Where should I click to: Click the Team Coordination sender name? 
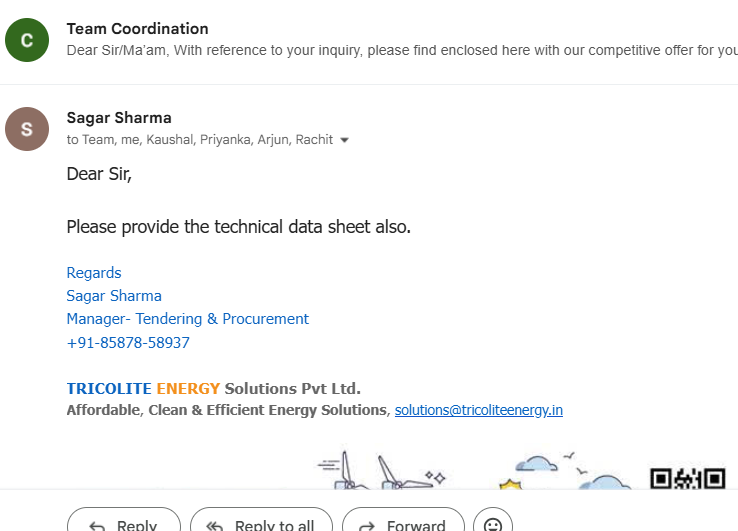137,29
